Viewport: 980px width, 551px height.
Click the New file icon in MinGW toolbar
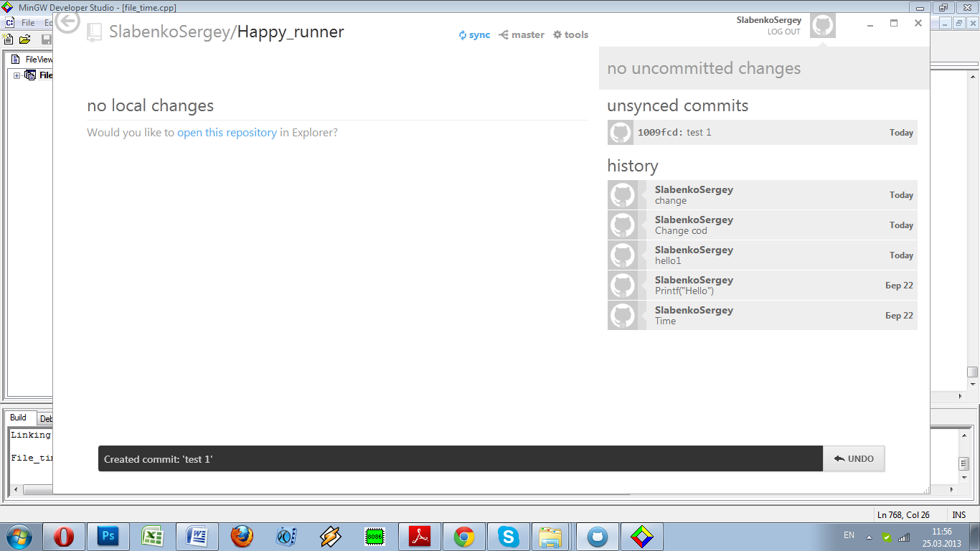[x=9, y=39]
